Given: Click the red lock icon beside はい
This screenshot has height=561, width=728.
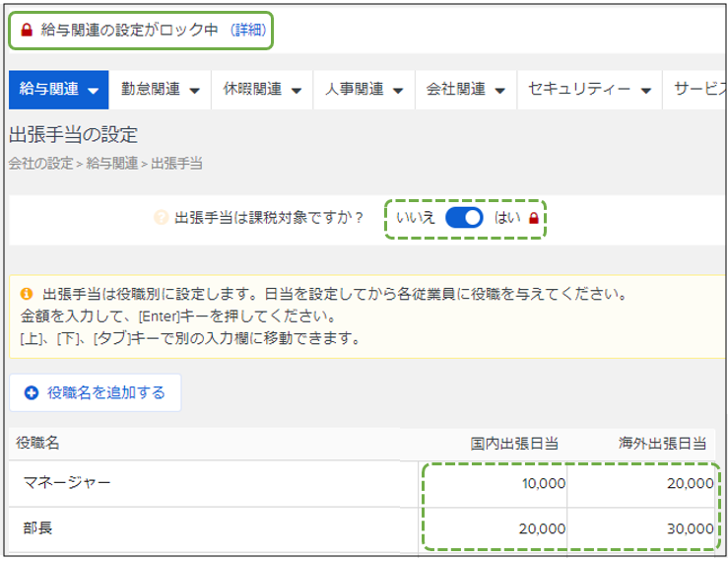Looking at the screenshot, I should [534, 219].
